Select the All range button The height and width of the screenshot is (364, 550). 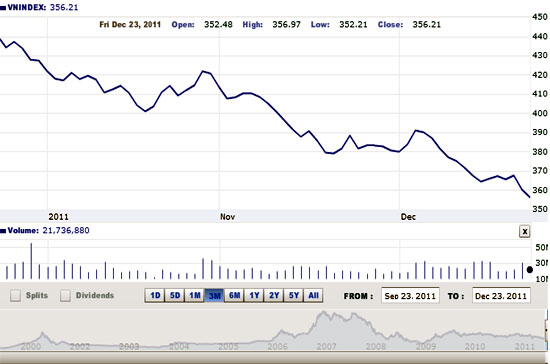click(x=313, y=296)
